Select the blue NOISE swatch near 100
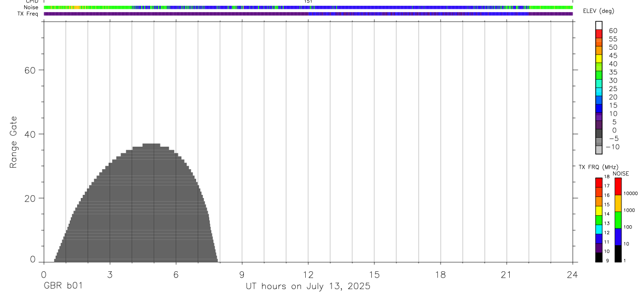The image size is (644, 297). pyautogui.click(x=618, y=237)
